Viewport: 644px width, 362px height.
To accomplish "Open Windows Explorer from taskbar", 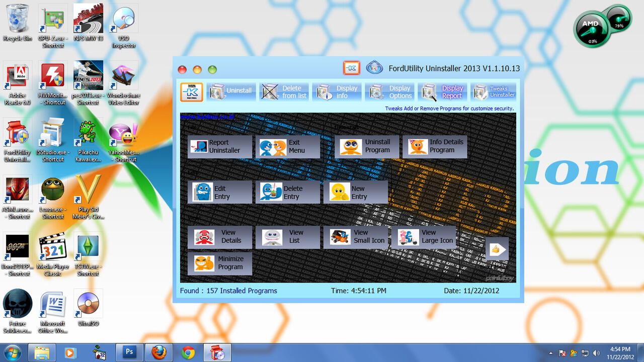I will click(42, 353).
